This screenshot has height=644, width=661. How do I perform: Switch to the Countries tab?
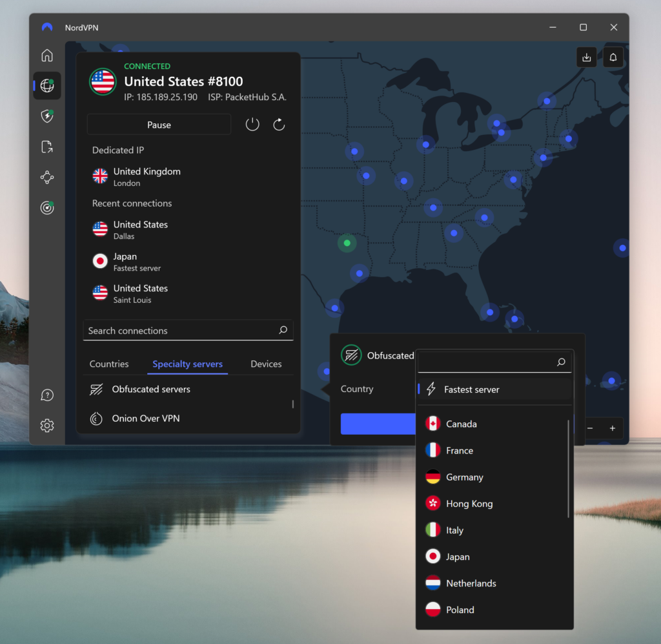click(108, 364)
